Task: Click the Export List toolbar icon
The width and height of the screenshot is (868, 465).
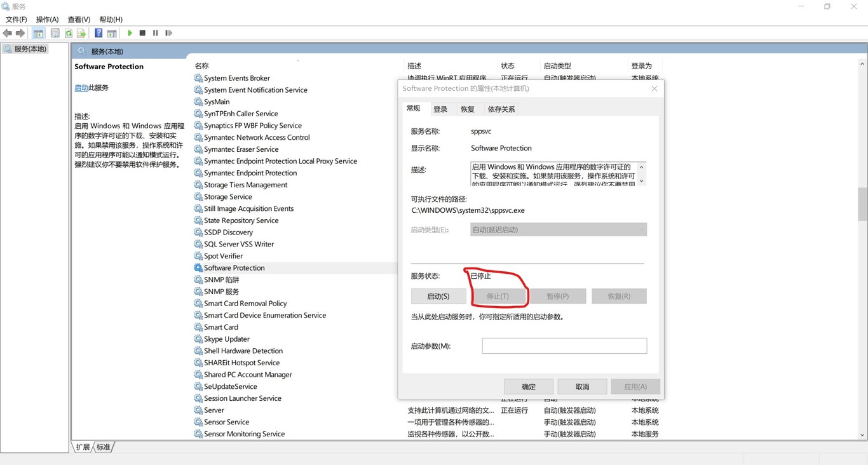Action: 81,33
